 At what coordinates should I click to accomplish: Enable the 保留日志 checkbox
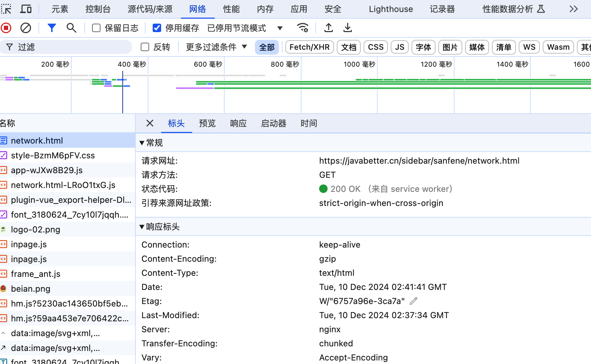point(96,28)
